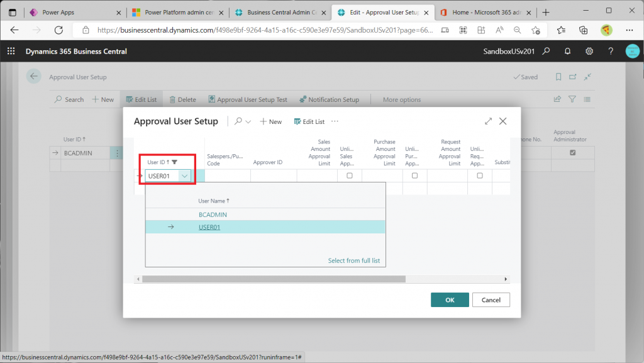Screen dimensions: 644x363
Task: Cancel the Approval User Setup dialog
Action: click(x=491, y=299)
